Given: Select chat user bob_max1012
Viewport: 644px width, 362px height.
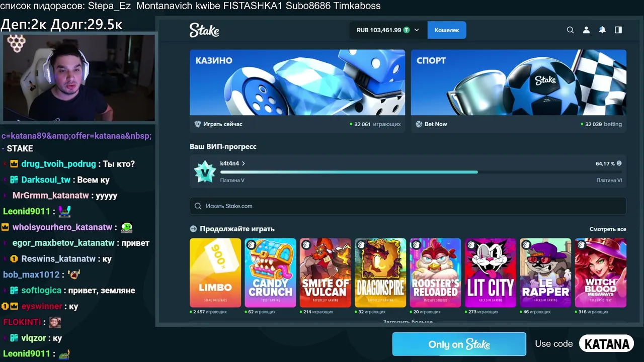Looking at the screenshot, I should click(31, 275).
